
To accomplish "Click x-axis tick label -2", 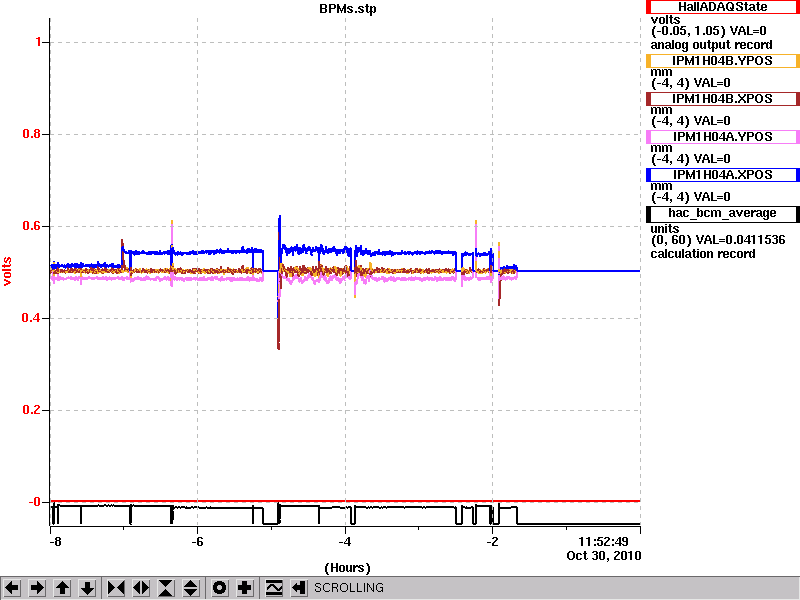I will [x=492, y=541].
